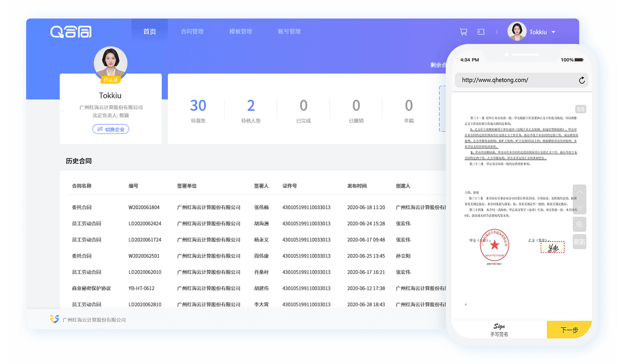
Task: Zoom in on the contract with the magnifier
Action: [x=579, y=224]
